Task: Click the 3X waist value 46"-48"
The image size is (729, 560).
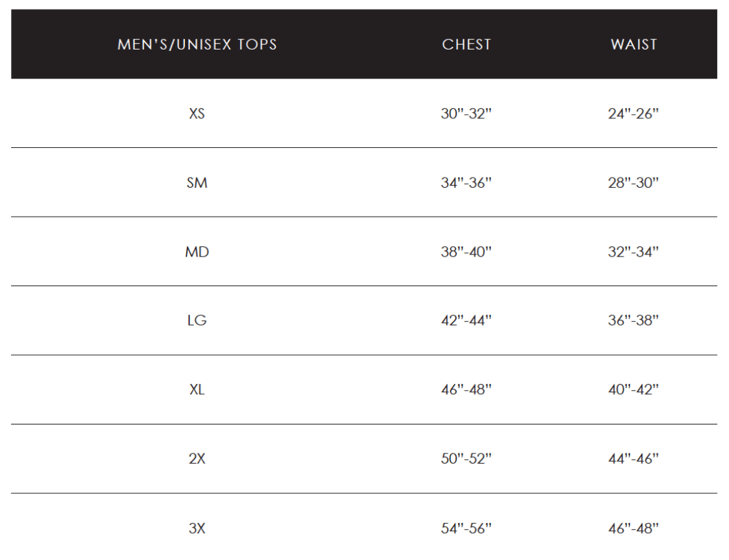Action: click(633, 528)
